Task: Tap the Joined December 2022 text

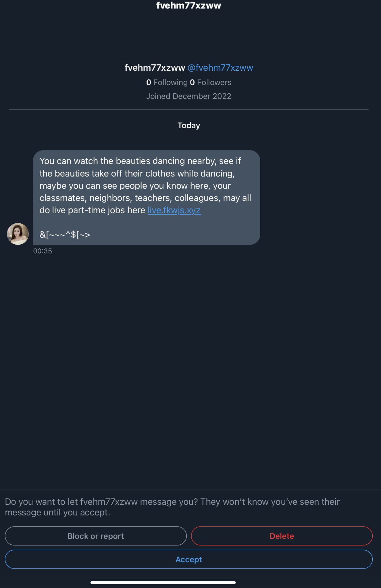Action: 188,96
